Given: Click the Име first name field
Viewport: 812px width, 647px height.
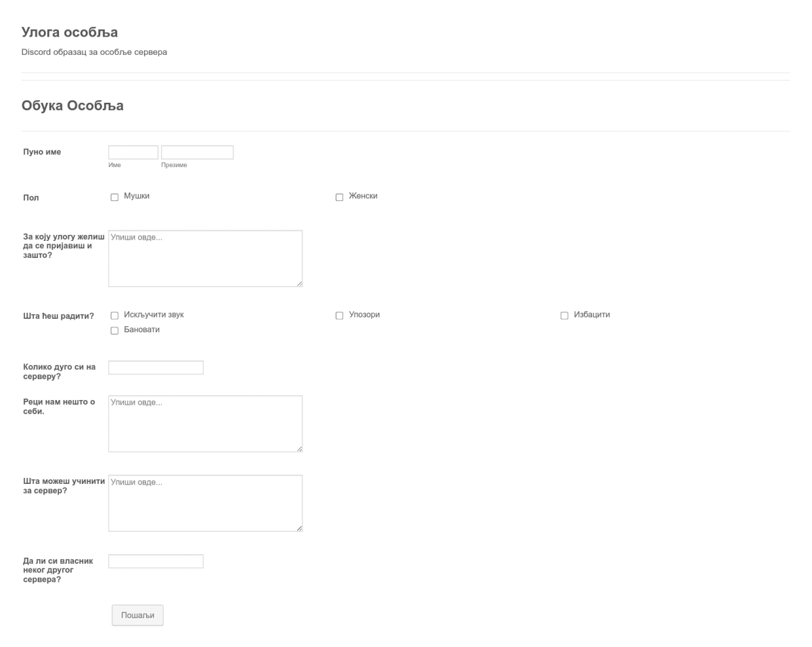Looking at the screenshot, I should [131, 152].
